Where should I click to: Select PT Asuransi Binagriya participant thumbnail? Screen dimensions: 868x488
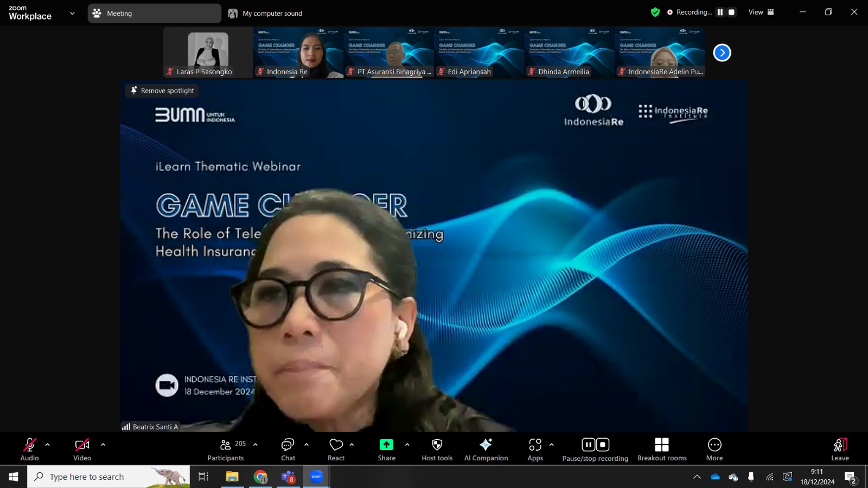click(389, 53)
